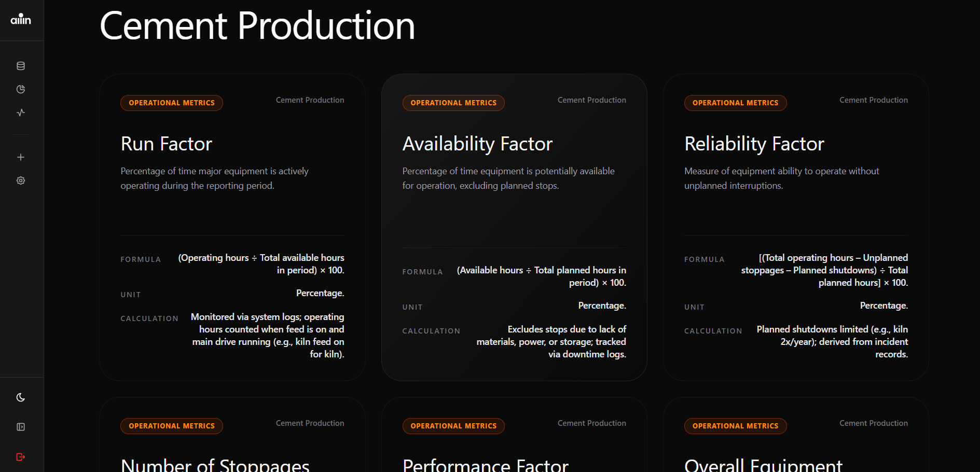Open the Overall Equipment card
Image resolution: width=980 pixels, height=472 pixels.
coord(764,463)
